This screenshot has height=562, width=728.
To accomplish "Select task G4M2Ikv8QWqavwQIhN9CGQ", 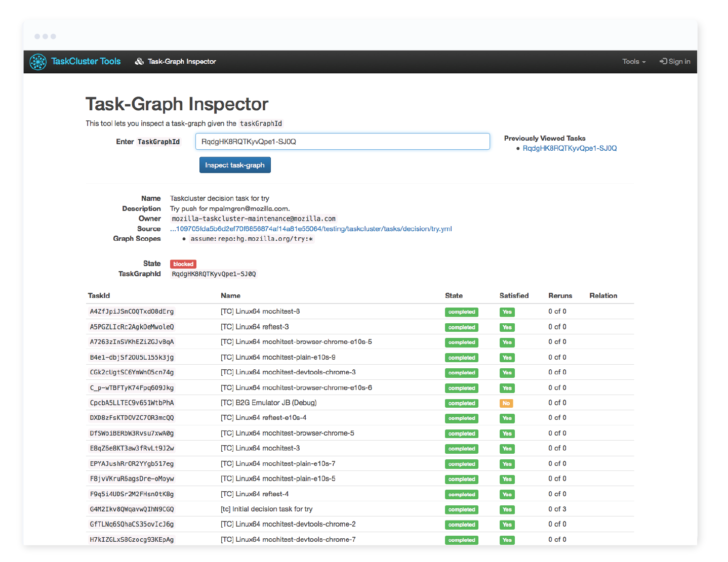I will (x=132, y=509).
